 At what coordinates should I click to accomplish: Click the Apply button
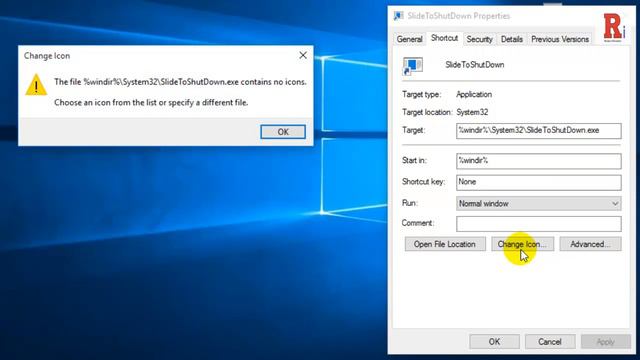pyautogui.click(x=606, y=342)
